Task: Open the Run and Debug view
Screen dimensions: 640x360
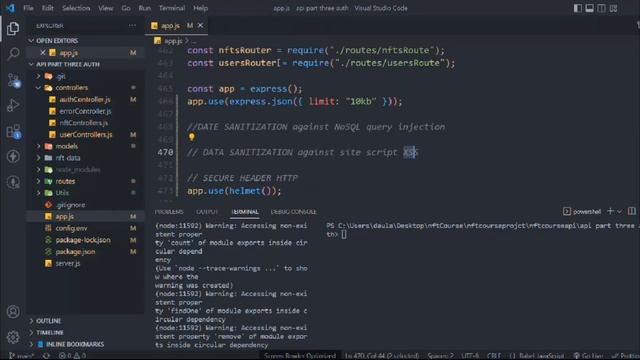Action: click(13, 105)
